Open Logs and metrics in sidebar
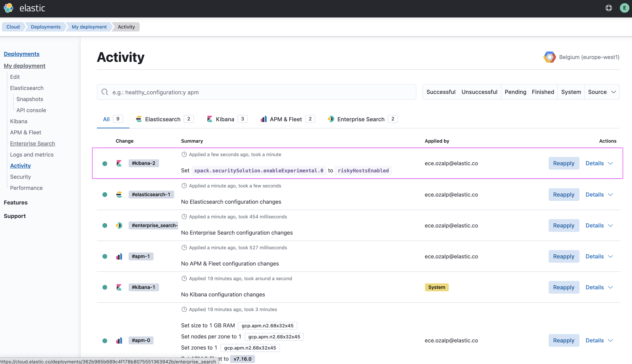Screen dimensions: 632x364 [x=32, y=155]
